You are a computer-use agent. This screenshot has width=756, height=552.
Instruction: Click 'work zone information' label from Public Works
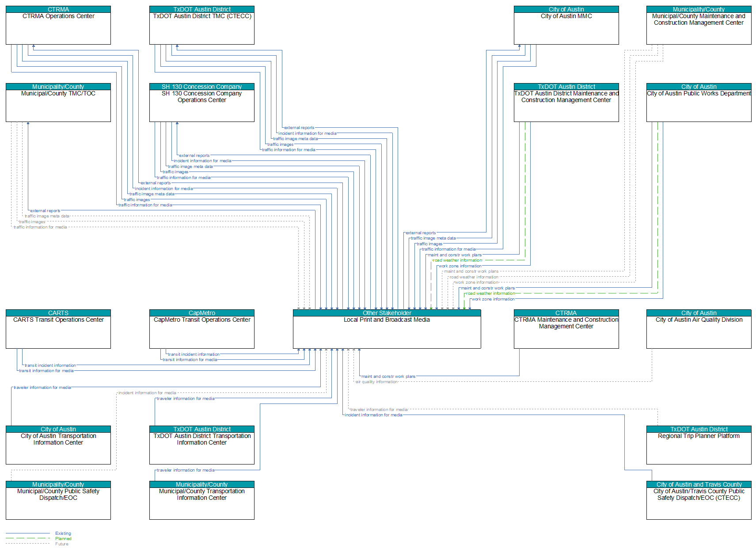pos(493,299)
